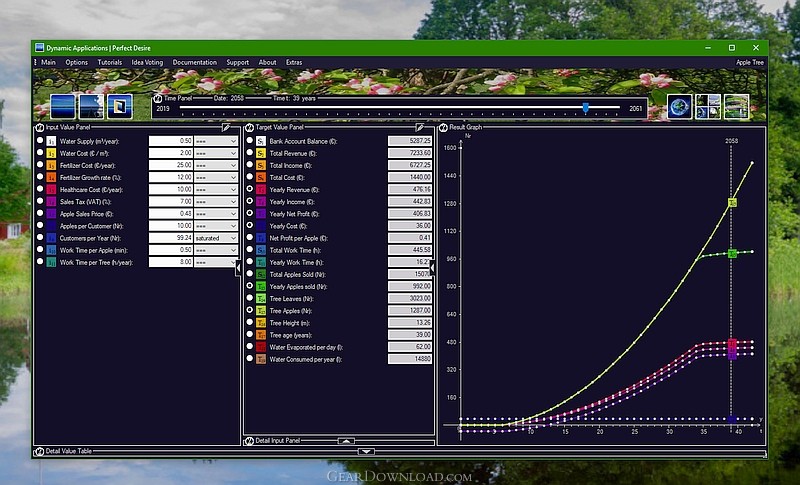This screenshot has height=485, width=800.
Task: Click the Water Consumed per year value 14880
Action: pos(410,359)
